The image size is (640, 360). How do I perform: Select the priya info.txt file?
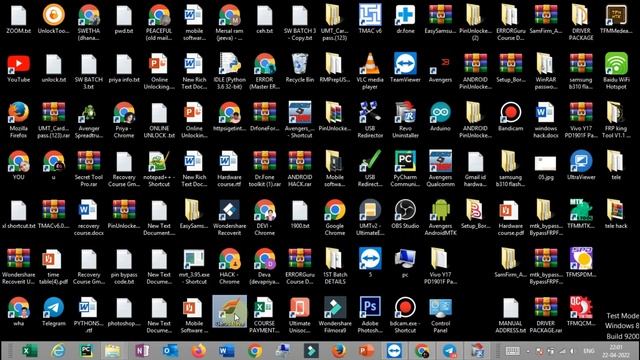click(124, 68)
